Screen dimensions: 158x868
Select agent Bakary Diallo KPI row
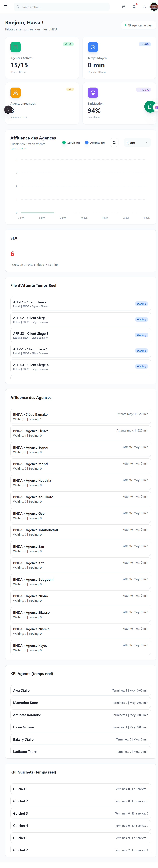click(81, 739)
